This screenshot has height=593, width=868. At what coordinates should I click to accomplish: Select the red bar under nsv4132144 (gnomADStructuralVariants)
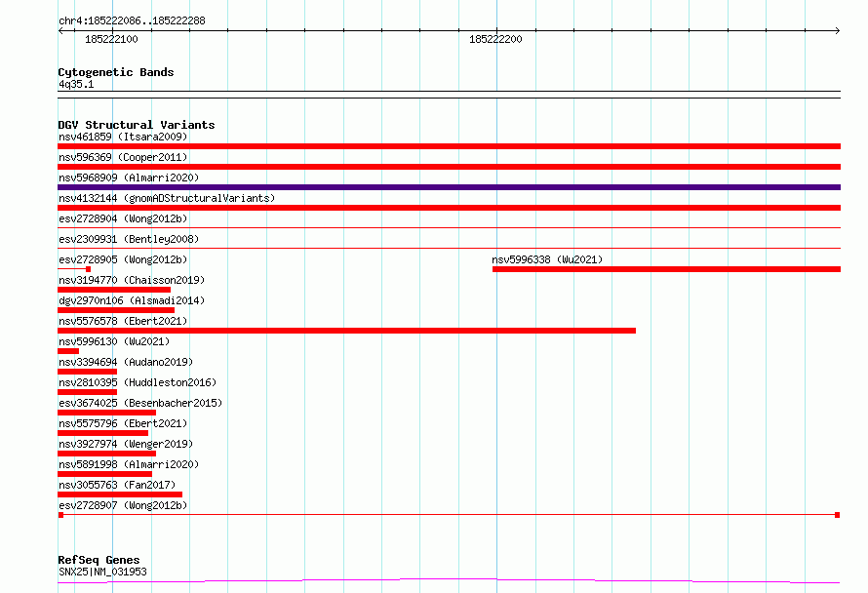coord(449,208)
